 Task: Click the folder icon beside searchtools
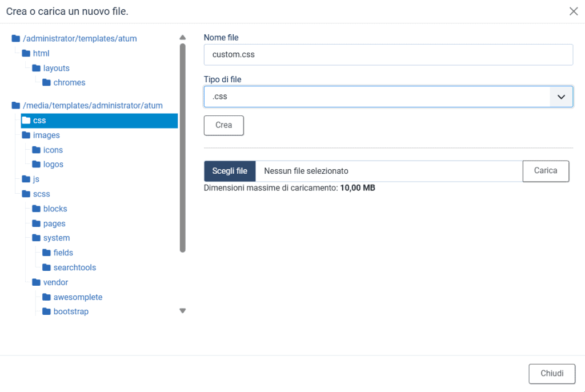coord(46,267)
